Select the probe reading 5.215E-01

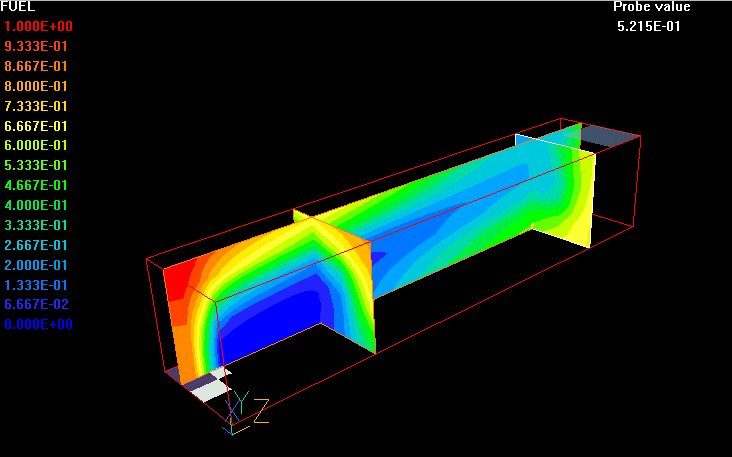pos(649,27)
